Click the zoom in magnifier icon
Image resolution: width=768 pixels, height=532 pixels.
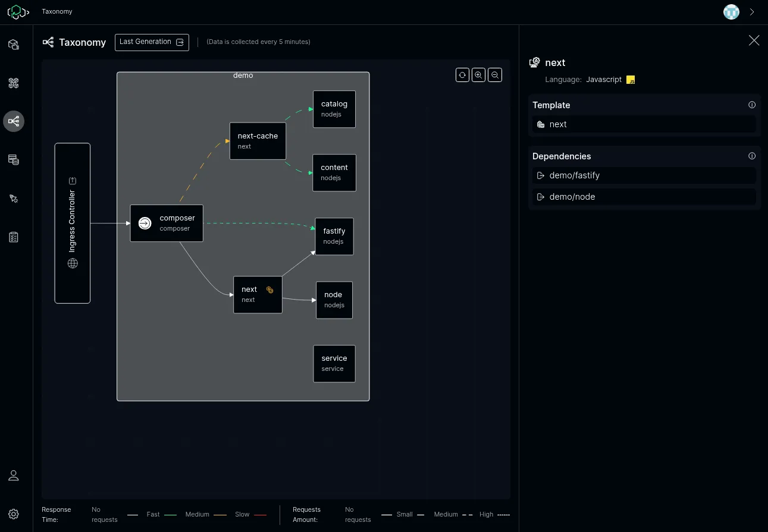[x=478, y=75]
